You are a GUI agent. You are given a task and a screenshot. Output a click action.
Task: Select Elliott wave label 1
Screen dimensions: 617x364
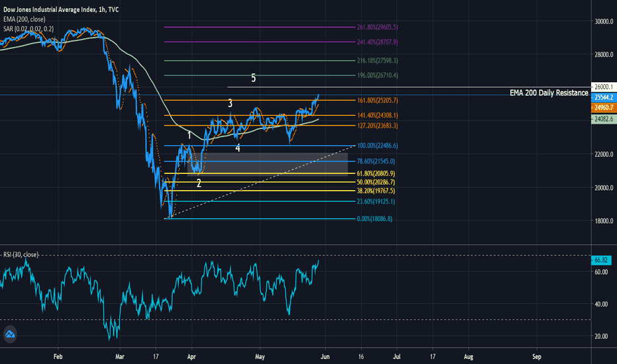(189, 136)
